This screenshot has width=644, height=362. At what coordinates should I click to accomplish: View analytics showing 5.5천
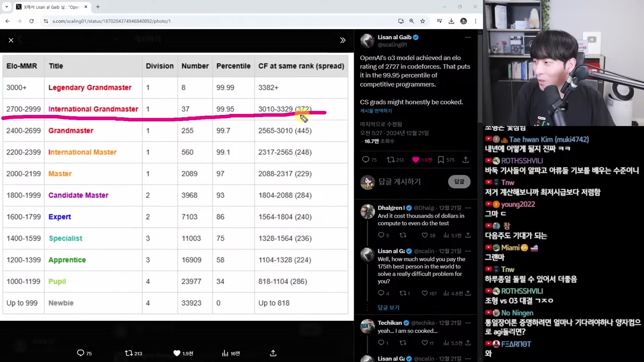[452, 343]
